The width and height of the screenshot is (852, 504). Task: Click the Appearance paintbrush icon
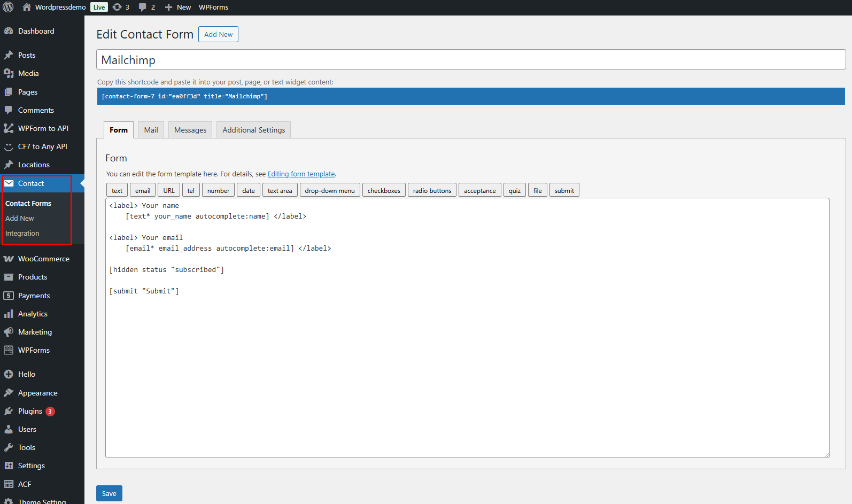9,393
